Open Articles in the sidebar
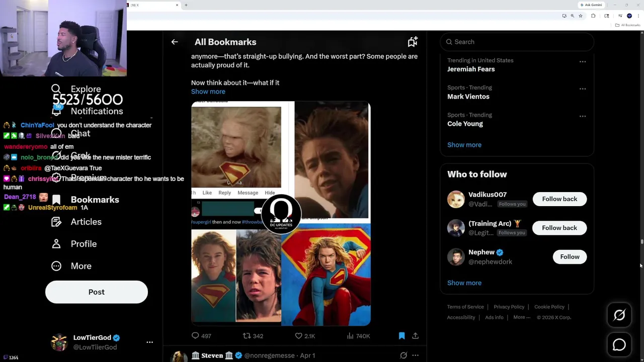This screenshot has width=644, height=362. (x=86, y=222)
